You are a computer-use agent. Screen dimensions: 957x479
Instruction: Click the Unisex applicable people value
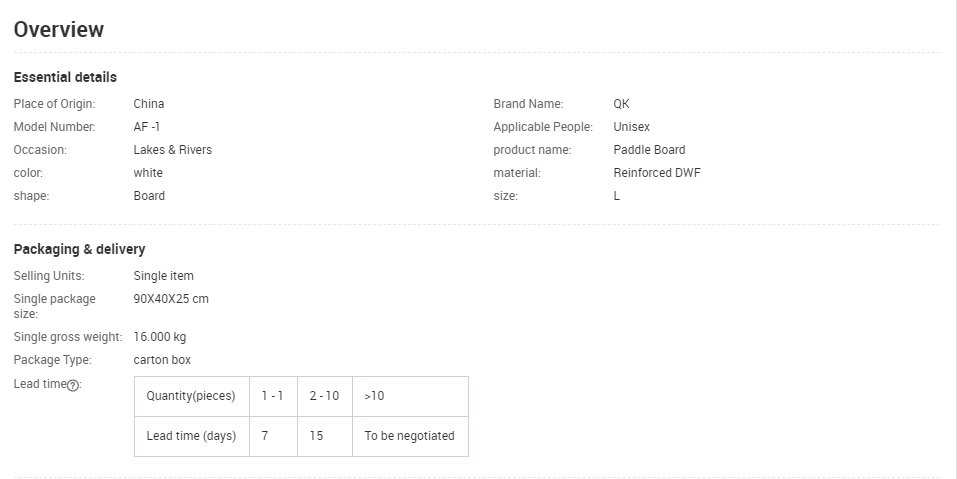click(631, 127)
